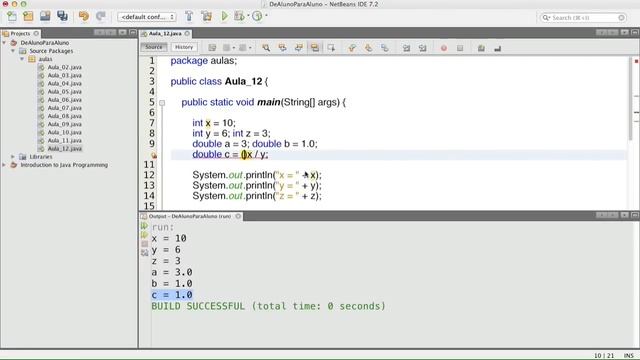Screen dimensions: 640x360
Task: Click the output settings icon below Stop
Action: [x=144, y=253]
